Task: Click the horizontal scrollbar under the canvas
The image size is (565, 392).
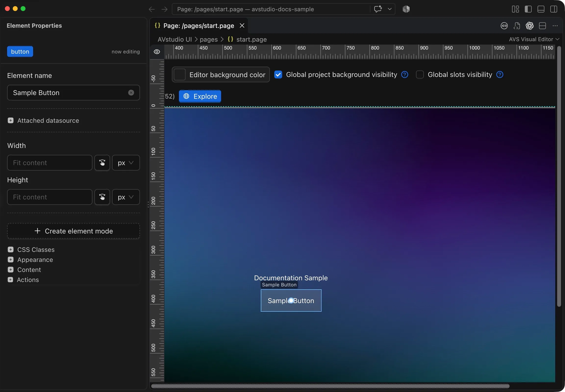Action: pyautogui.click(x=330, y=386)
